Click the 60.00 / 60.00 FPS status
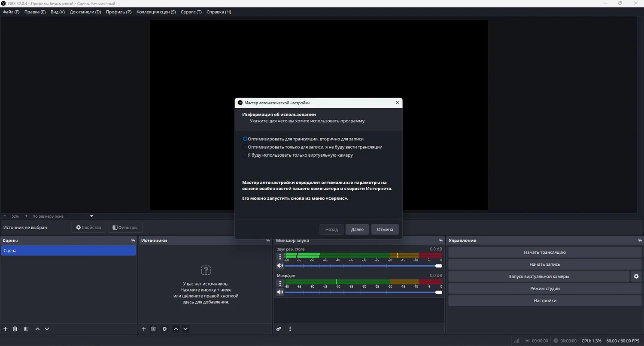Viewport: 644px width, 346px height. [623, 341]
